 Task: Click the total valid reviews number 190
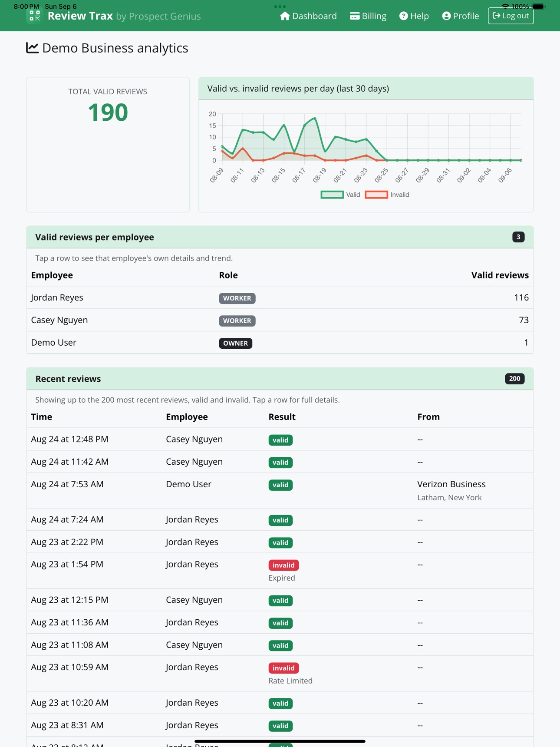[108, 112]
